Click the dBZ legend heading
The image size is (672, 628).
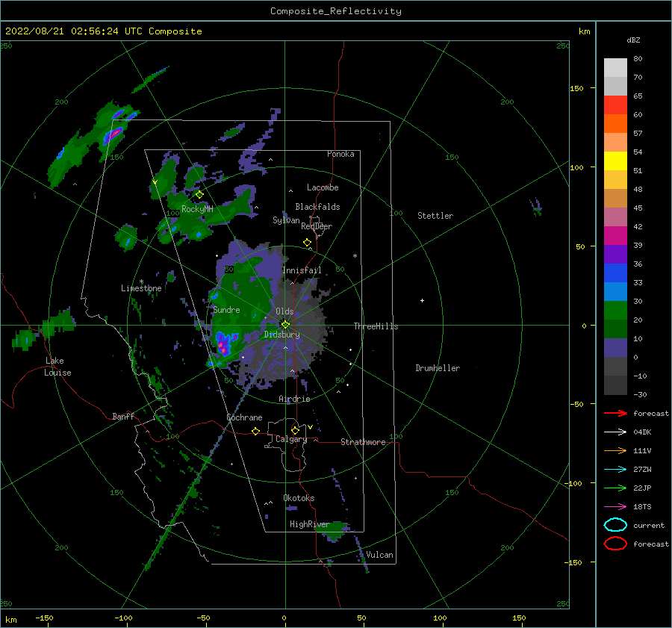click(x=633, y=40)
